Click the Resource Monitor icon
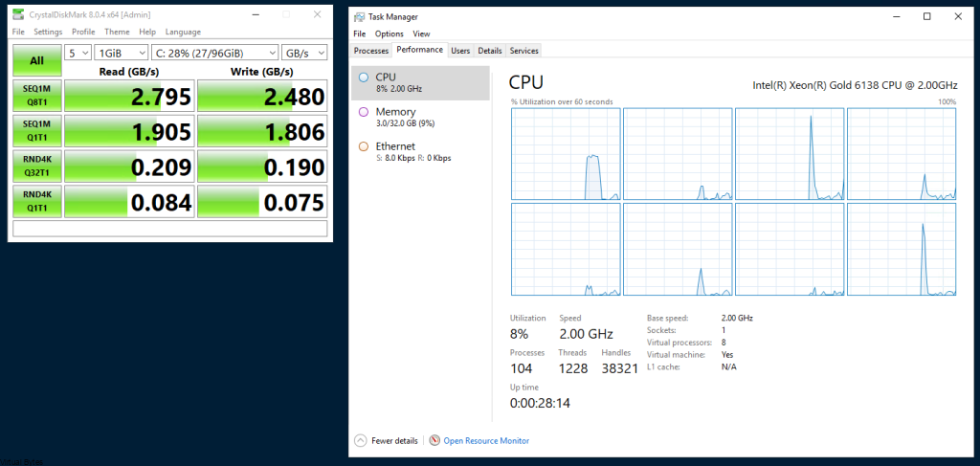This screenshot has width=980, height=466. 435,440
